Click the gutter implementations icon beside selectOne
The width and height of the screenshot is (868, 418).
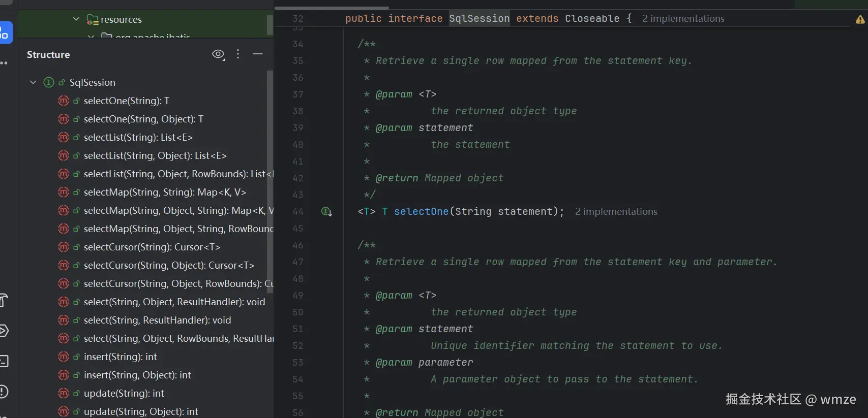click(x=326, y=211)
